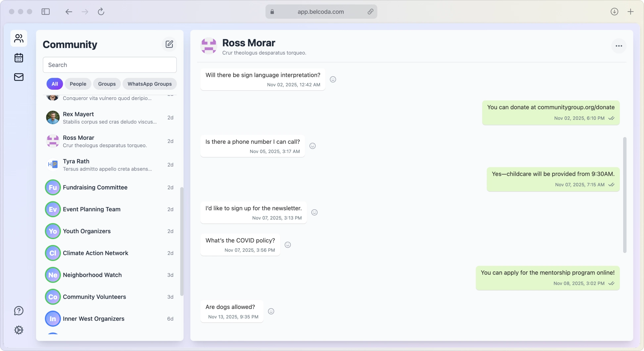This screenshot has width=644, height=351.
Task: Open Rex Mayert's conversation
Action: click(x=109, y=118)
